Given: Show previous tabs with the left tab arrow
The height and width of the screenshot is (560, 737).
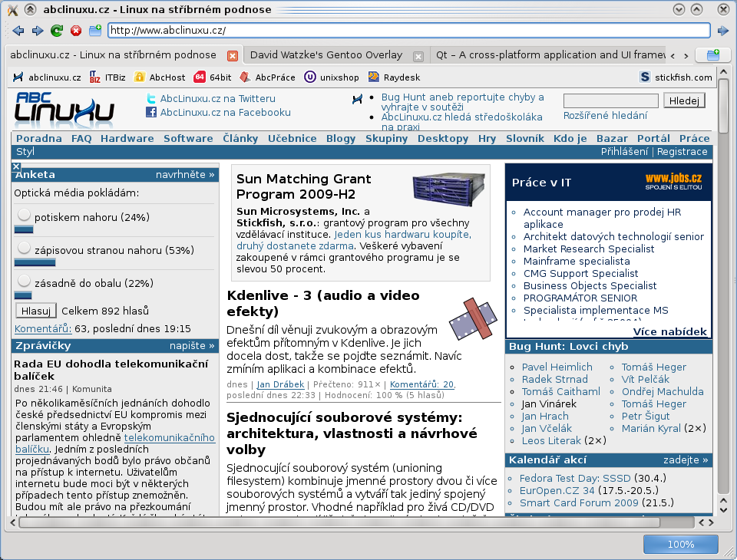Looking at the screenshot, I should click(673, 56).
